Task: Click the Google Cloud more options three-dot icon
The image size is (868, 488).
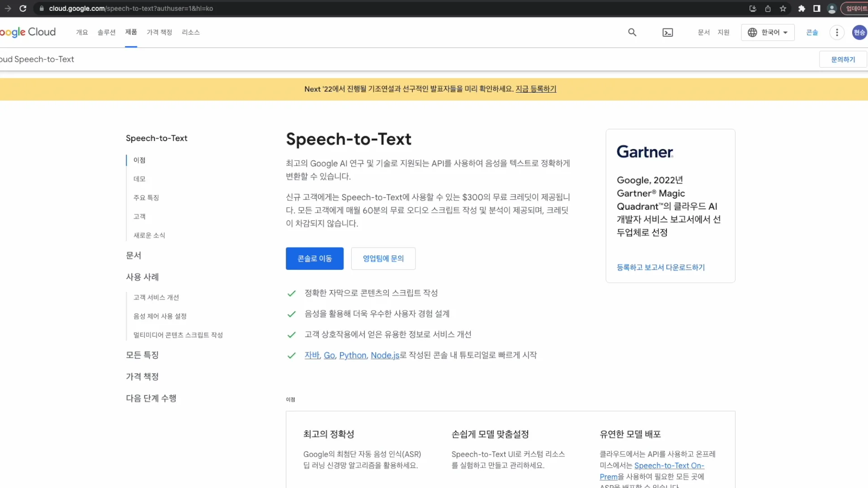Action: pyautogui.click(x=837, y=32)
